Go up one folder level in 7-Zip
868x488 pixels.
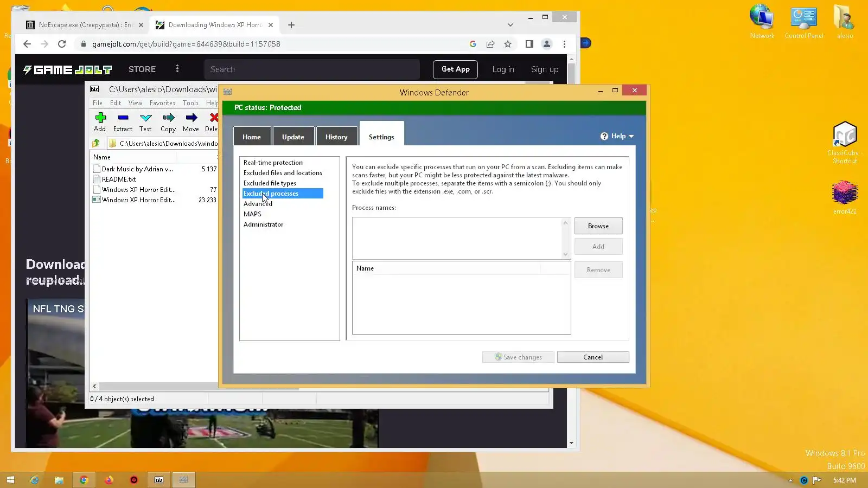tap(96, 143)
